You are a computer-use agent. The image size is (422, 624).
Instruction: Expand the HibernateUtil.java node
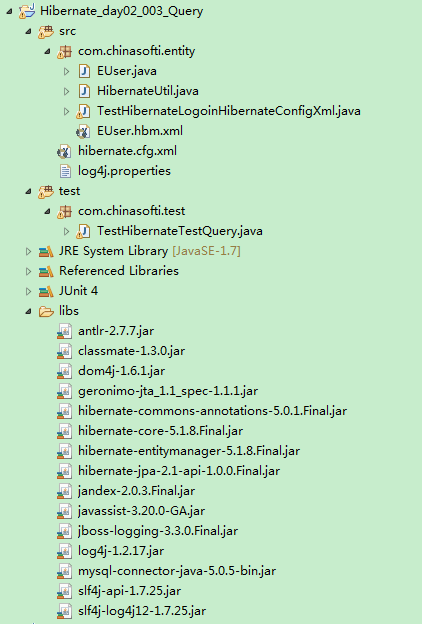point(66,92)
